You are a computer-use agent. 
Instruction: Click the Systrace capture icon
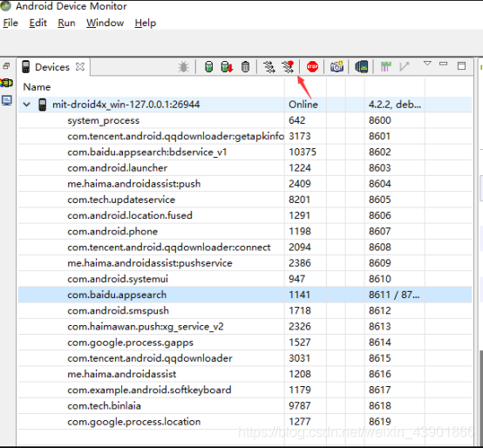(385, 66)
